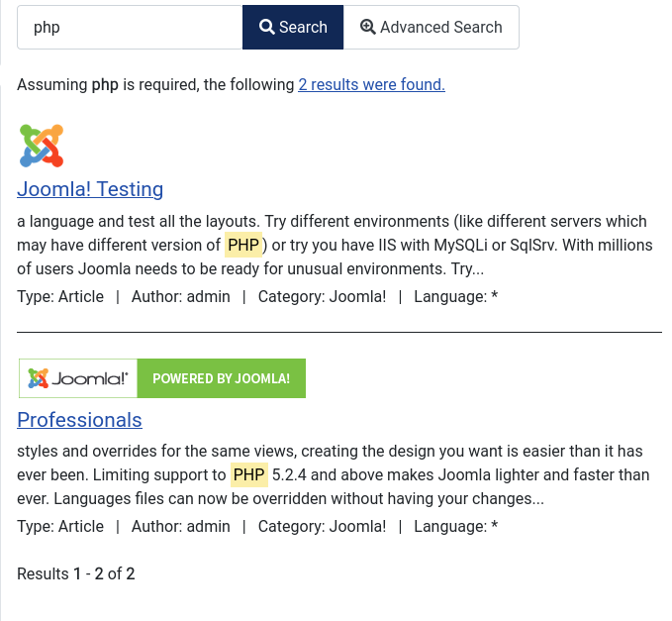
Task: Open the '2 results were found' link
Action: pos(371,85)
